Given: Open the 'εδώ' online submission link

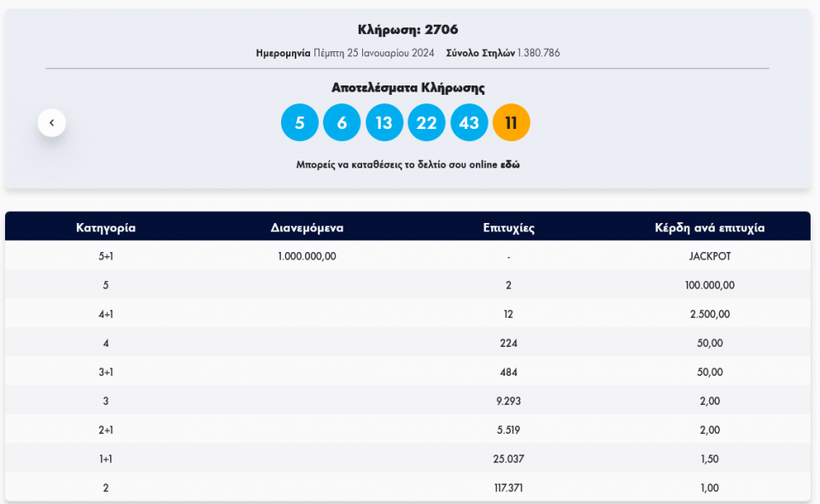Looking at the screenshot, I should coord(510,164).
